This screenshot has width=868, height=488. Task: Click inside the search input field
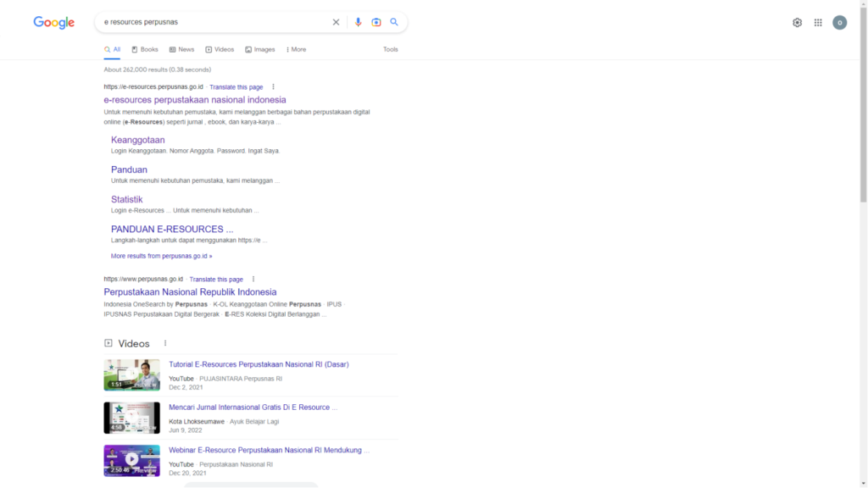coord(212,22)
